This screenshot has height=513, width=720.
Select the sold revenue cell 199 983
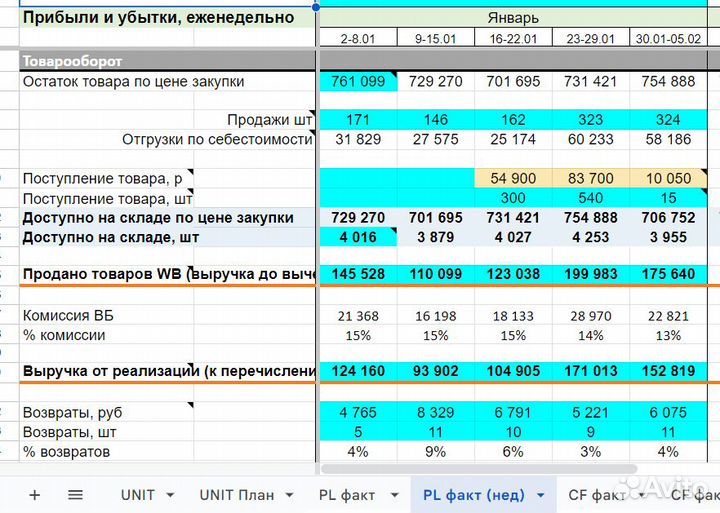coord(590,274)
